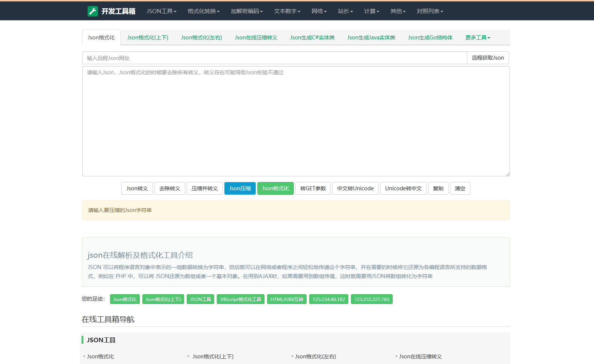The width and height of the screenshot is (594, 364).
Task: Open the Json生成Java实体类 tab
Action: coord(371,38)
